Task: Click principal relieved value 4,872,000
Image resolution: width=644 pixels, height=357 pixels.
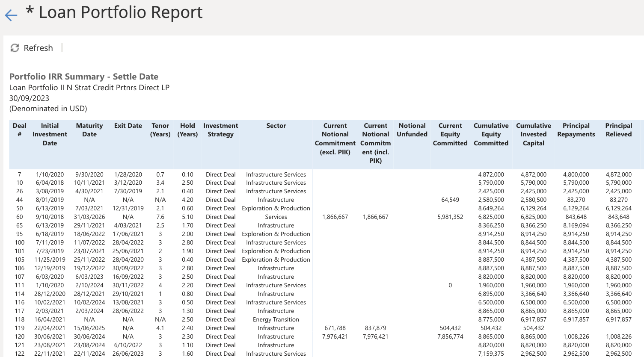Action: coord(619,174)
